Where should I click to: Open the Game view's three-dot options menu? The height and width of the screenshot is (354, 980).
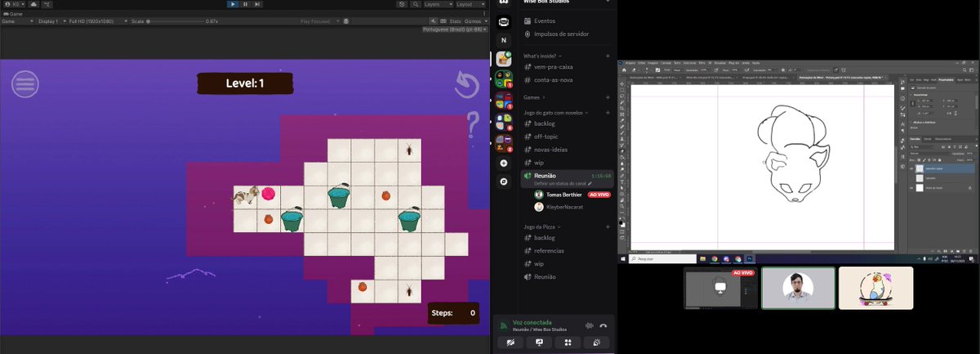click(485, 13)
